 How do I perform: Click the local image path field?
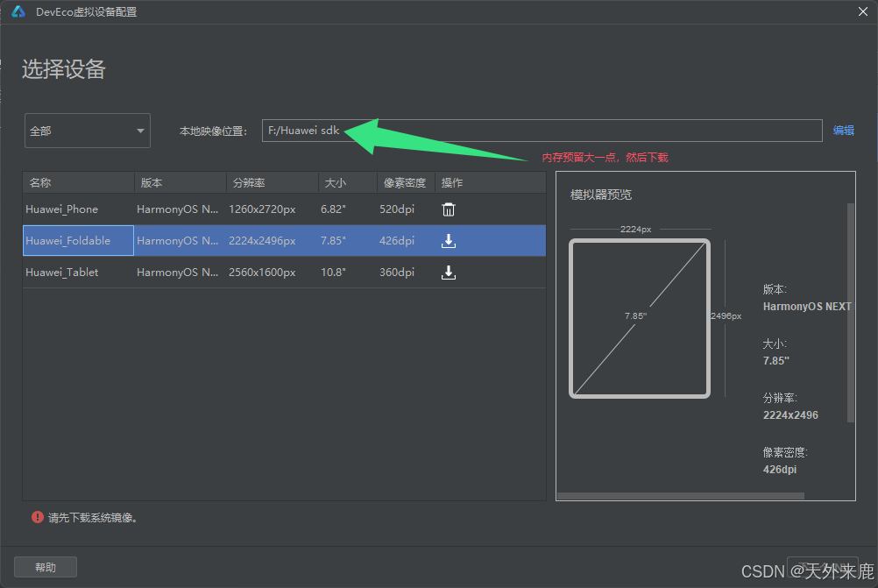(542, 131)
